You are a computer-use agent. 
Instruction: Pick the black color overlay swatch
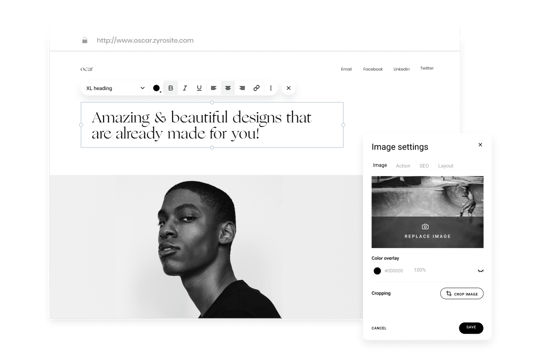377,271
